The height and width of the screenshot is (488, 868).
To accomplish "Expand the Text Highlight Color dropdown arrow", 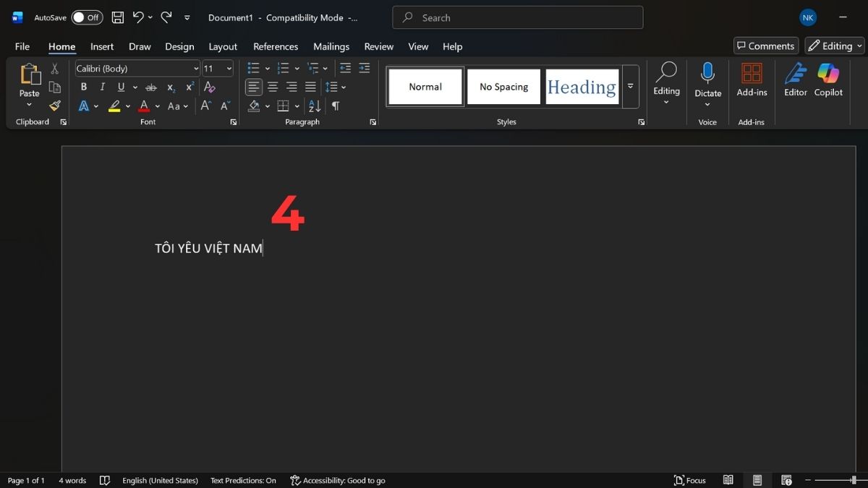I will tap(127, 106).
